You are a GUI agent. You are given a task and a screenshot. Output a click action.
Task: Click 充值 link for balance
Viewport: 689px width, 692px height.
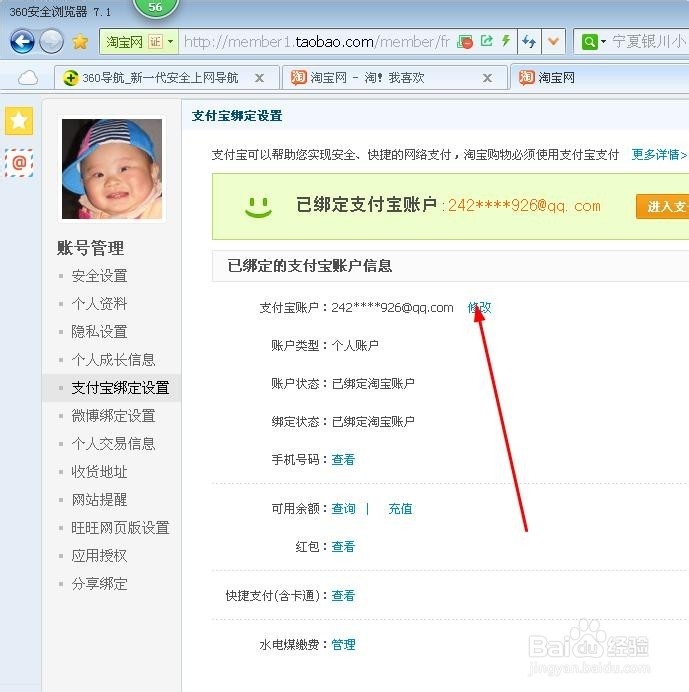tap(400, 508)
